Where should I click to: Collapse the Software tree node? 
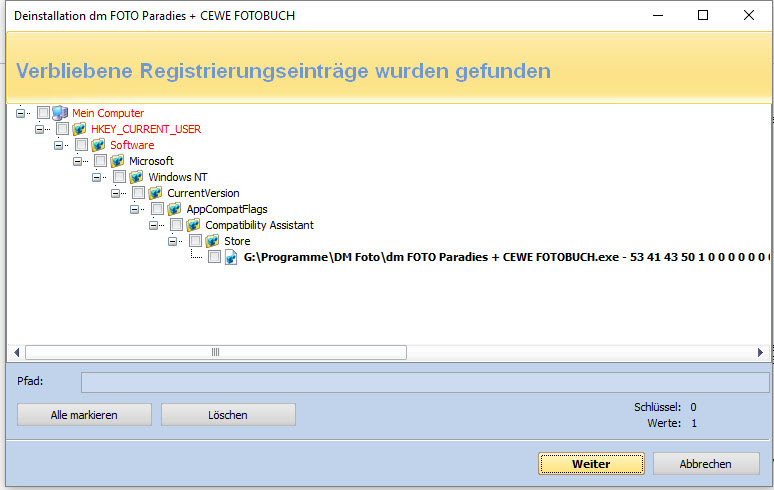click(x=58, y=146)
